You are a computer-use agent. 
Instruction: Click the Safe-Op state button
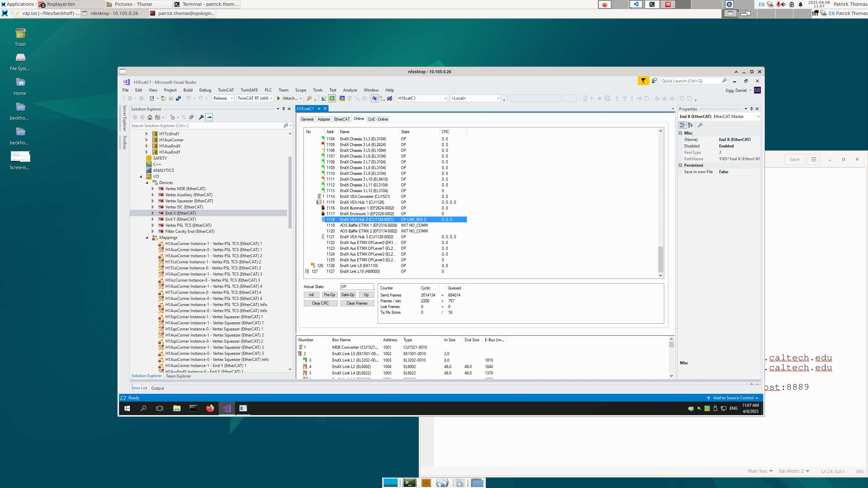[x=348, y=295]
